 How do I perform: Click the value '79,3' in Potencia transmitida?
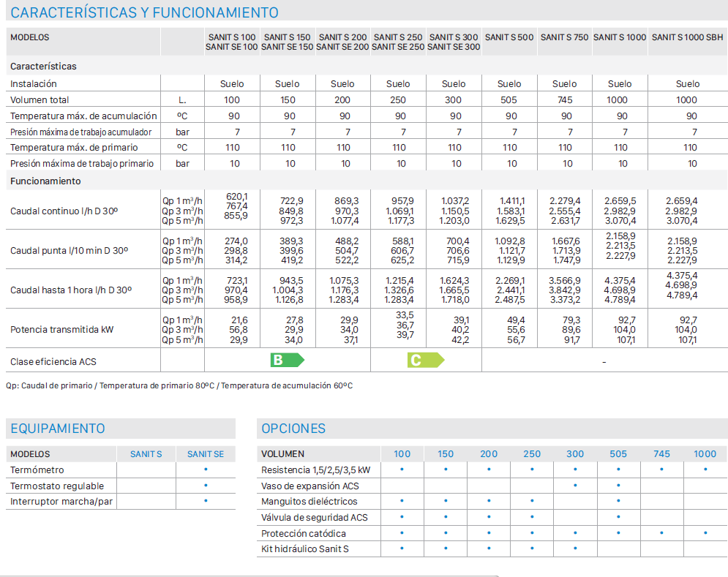point(571,320)
